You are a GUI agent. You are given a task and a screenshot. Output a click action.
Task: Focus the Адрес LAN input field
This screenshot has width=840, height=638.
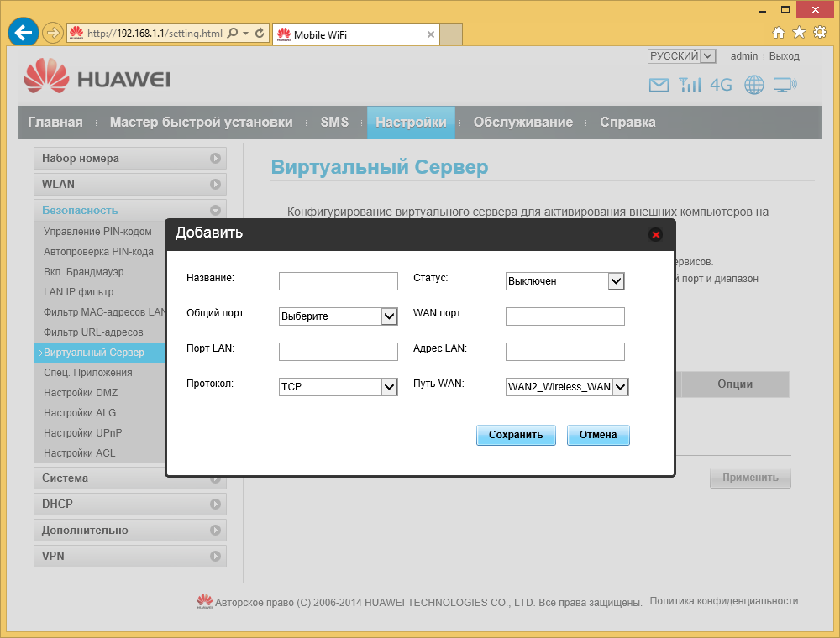click(565, 352)
